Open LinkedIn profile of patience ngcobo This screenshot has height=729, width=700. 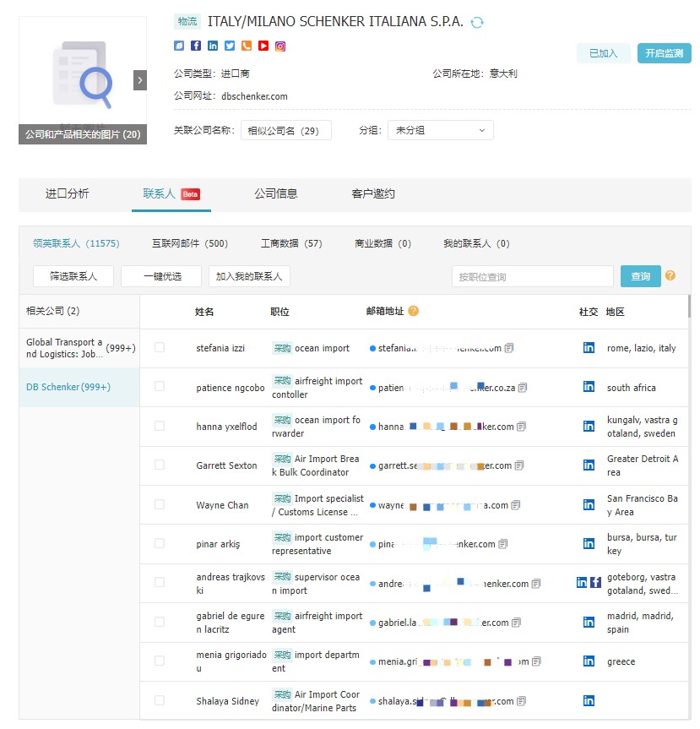tap(589, 387)
